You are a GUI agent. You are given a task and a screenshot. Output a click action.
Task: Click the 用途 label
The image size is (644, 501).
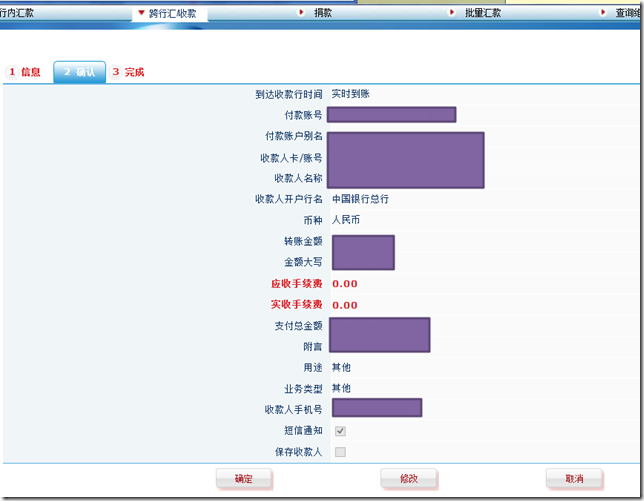click(313, 368)
